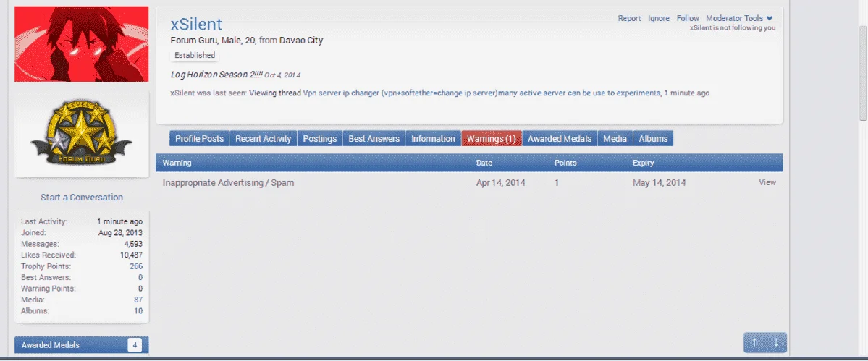Open the Awarded Medals tab
The width and height of the screenshot is (868, 361).
pyautogui.click(x=560, y=138)
